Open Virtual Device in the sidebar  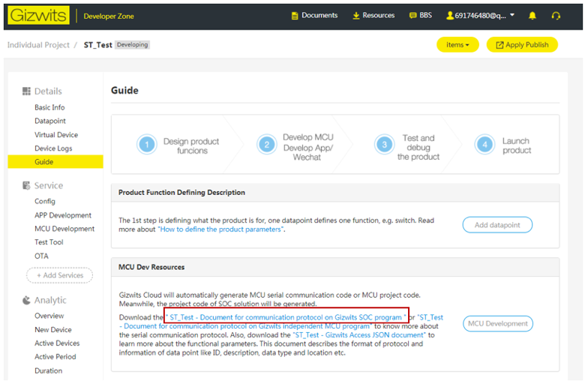coord(56,135)
